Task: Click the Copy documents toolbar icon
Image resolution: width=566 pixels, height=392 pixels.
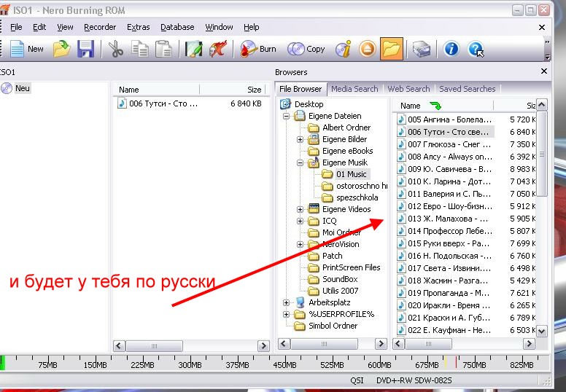Action: pos(140,49)
